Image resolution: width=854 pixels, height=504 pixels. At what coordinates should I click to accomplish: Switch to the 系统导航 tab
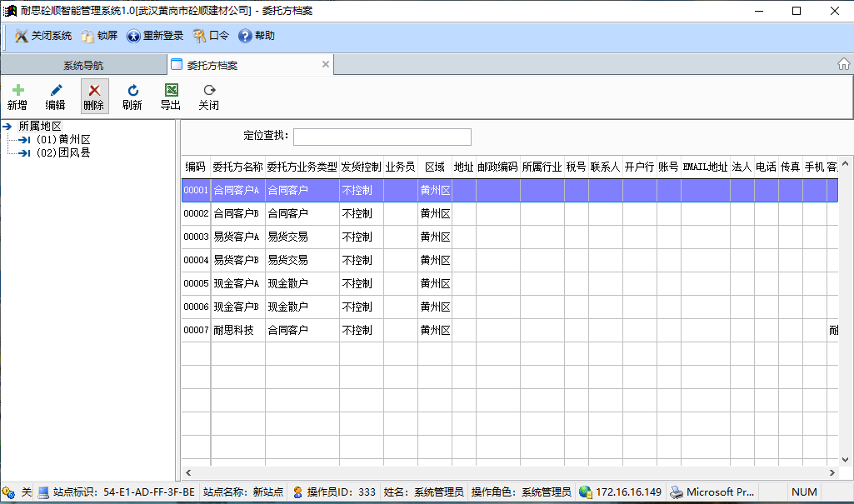83,65
